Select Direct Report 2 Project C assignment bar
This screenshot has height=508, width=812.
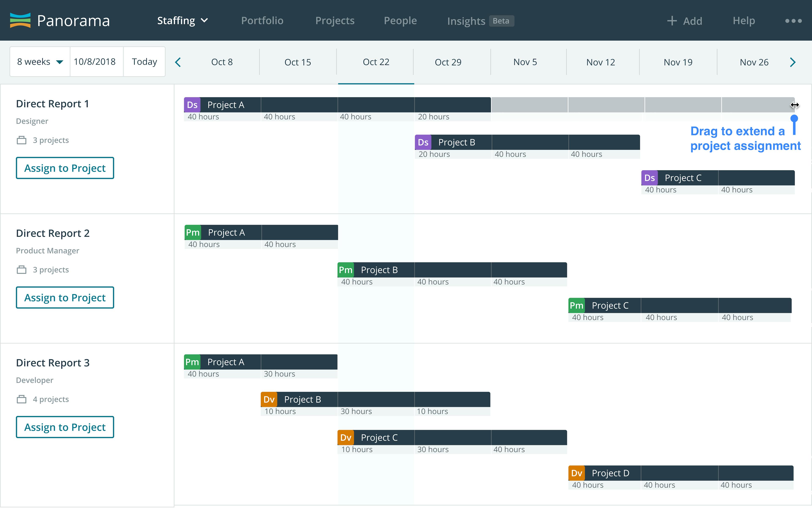pyautogui.click(x=680, y=305)
